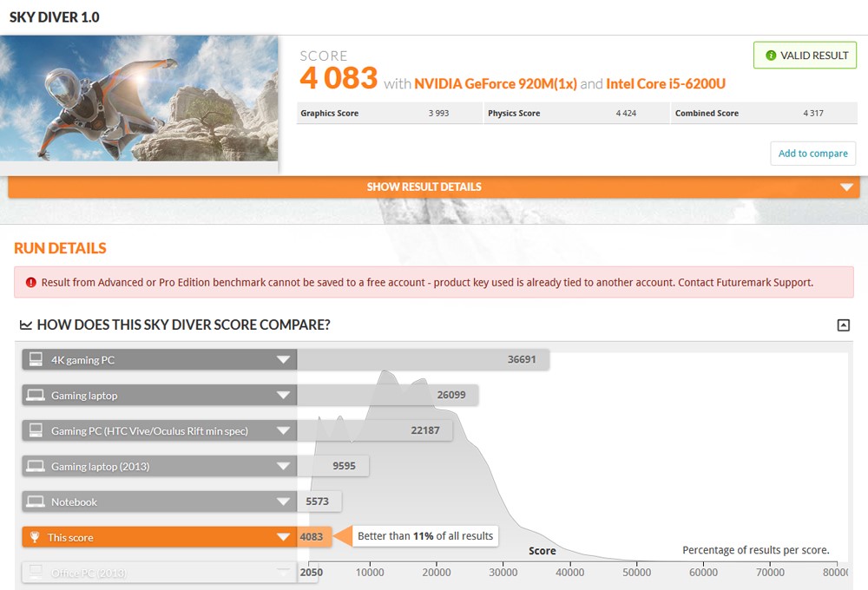
Task: Open the Show Result Details arrow
Action: 846,187
